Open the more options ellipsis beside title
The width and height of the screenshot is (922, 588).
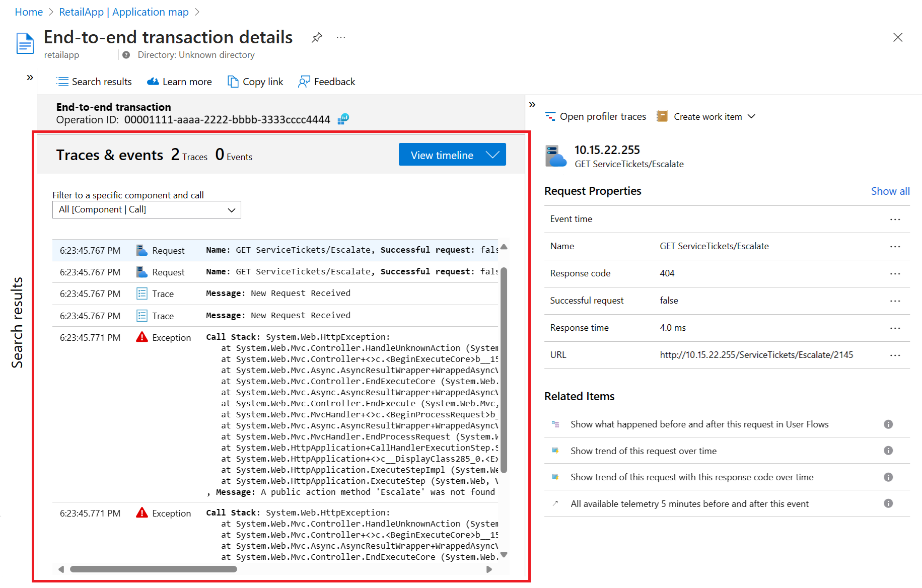pyautogui.click(x=341, y=38)
